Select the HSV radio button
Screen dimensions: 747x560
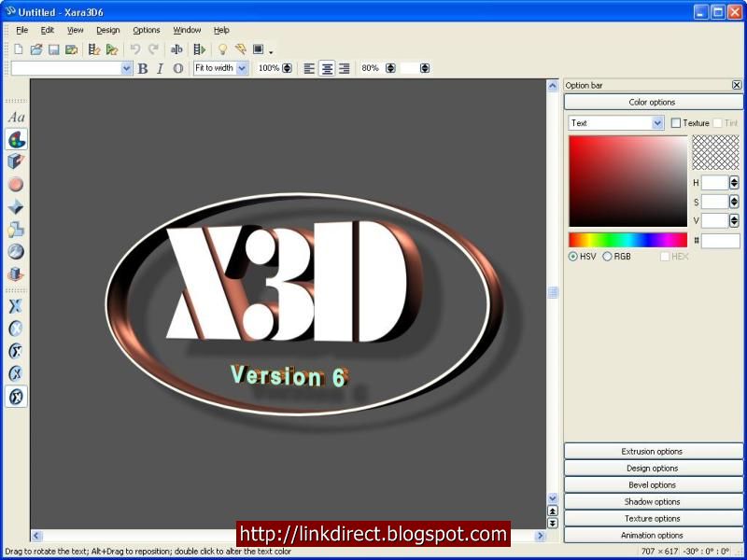572,256
